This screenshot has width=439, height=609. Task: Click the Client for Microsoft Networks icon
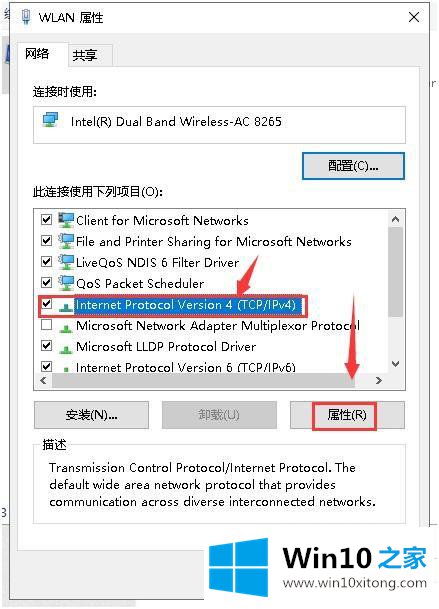coord(66,220)
